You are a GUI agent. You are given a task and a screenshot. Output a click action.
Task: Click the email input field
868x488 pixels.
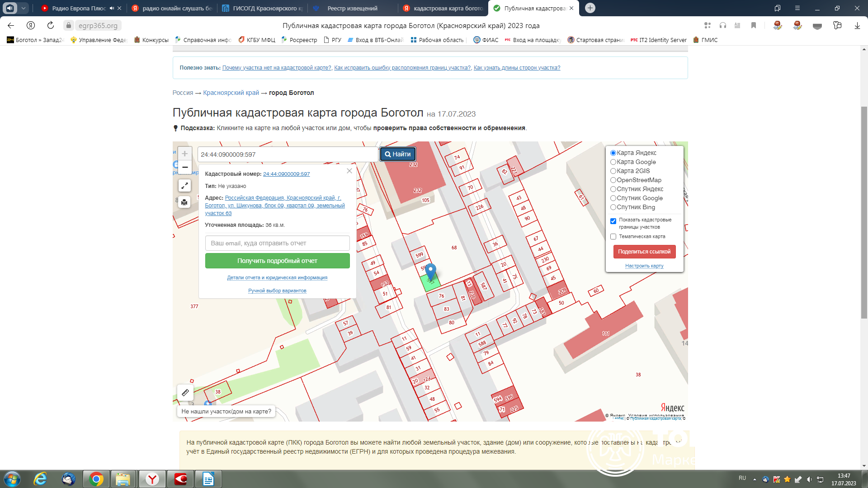tap(277, 243)
